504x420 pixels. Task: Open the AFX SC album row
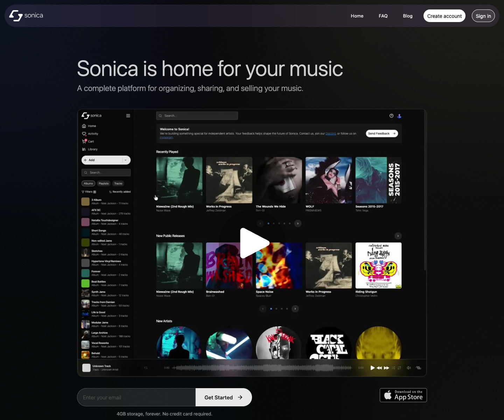pos(106,212)
